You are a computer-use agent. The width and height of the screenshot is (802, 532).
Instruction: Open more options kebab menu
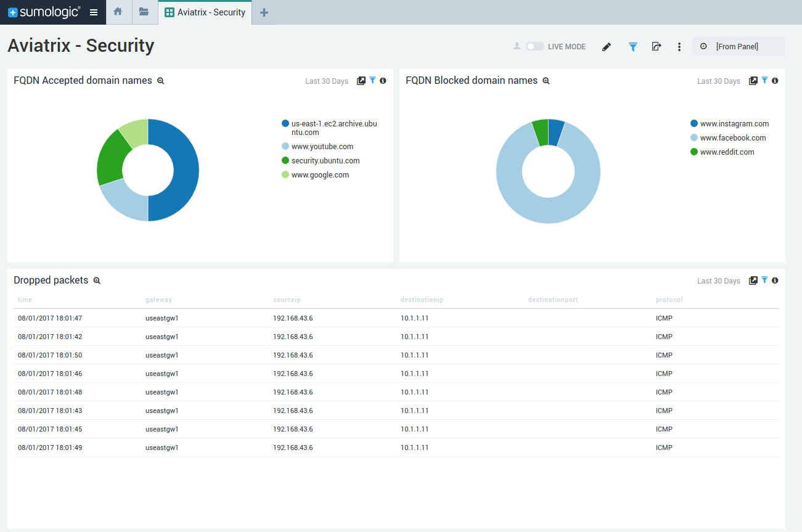[679, 47]
